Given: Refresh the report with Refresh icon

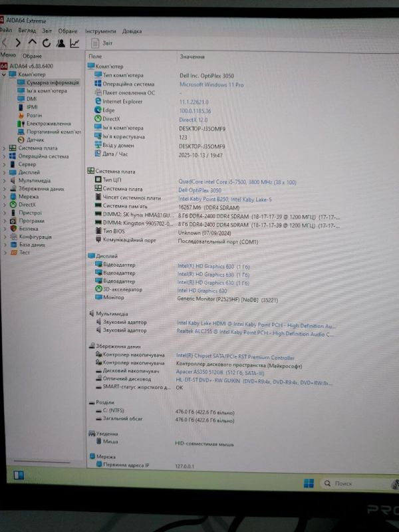Looking at the screenshot, I should 47,43.
